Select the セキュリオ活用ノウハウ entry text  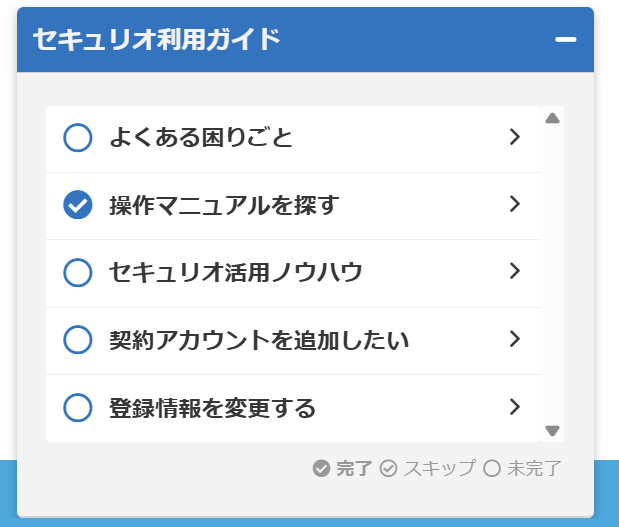coord(235,272)
